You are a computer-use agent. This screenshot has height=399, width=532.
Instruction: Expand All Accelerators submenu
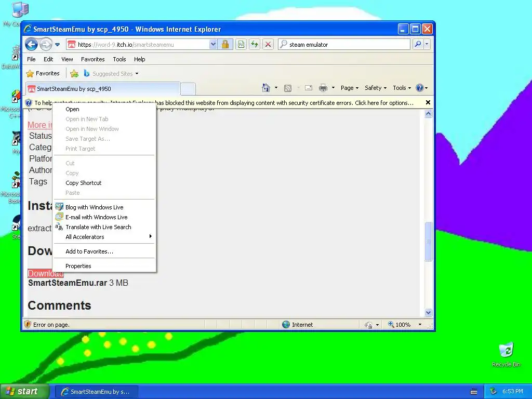[104, 237]
